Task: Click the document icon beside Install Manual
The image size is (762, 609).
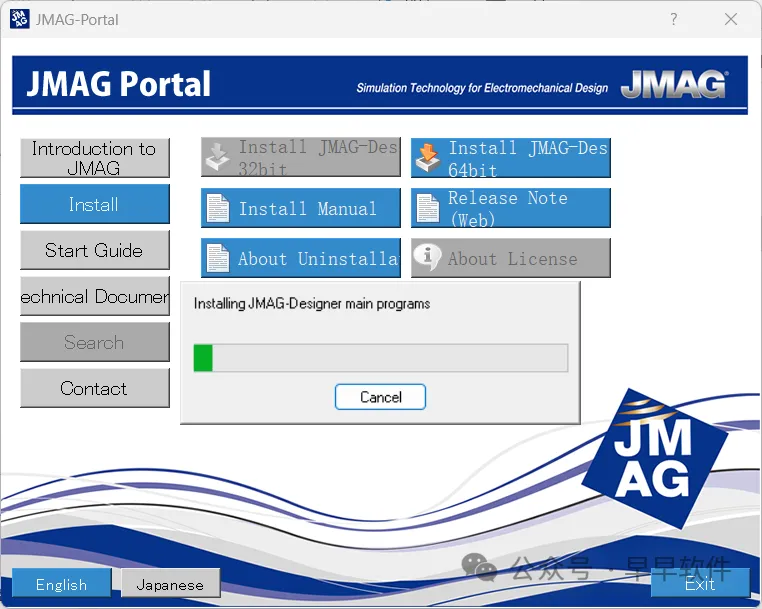Action: point(218,208)
